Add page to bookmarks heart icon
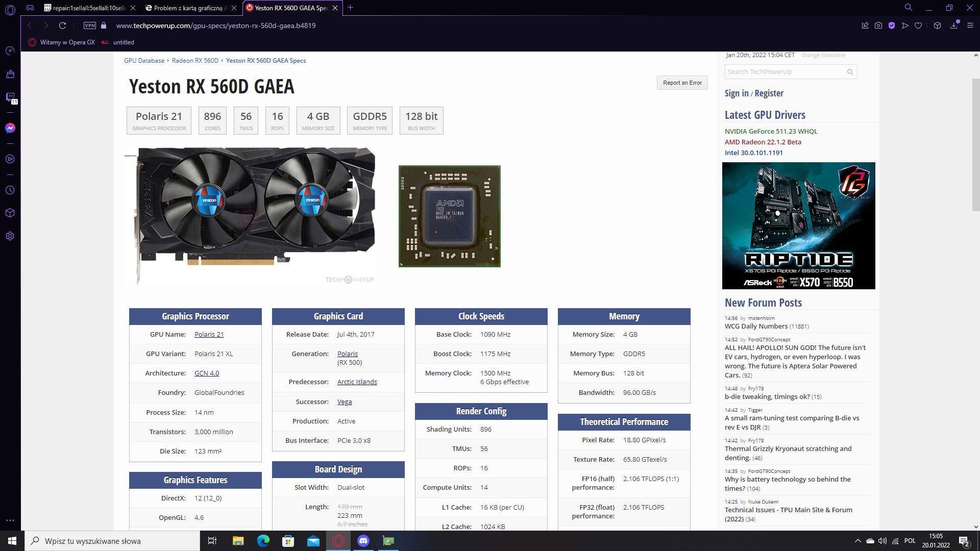The width and height of the screenshot is (980, 551). 918,26
